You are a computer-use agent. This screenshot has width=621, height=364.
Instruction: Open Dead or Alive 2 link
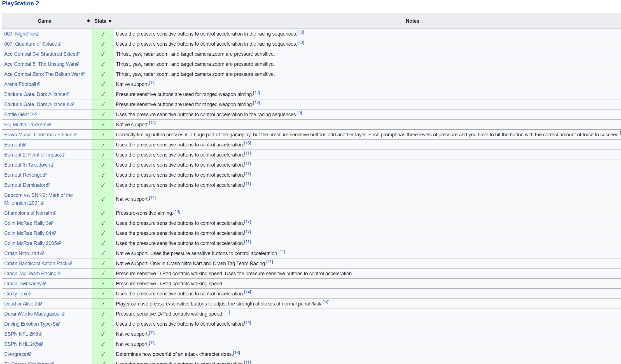pyautogui.click(x=23, y=304)
